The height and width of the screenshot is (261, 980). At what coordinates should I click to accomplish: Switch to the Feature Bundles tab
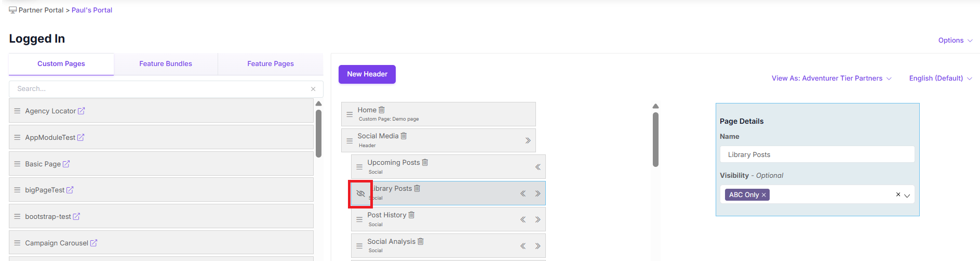click(166, 63)
